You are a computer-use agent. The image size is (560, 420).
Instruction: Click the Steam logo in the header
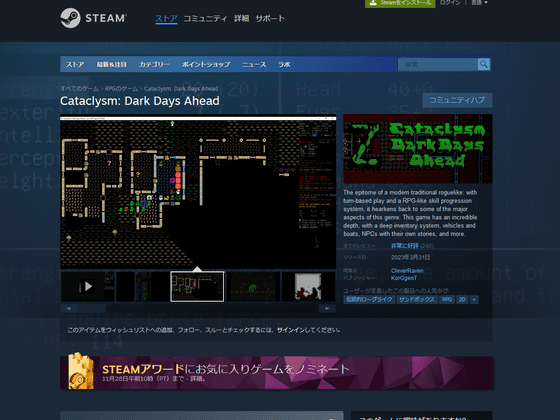[93, 18]
